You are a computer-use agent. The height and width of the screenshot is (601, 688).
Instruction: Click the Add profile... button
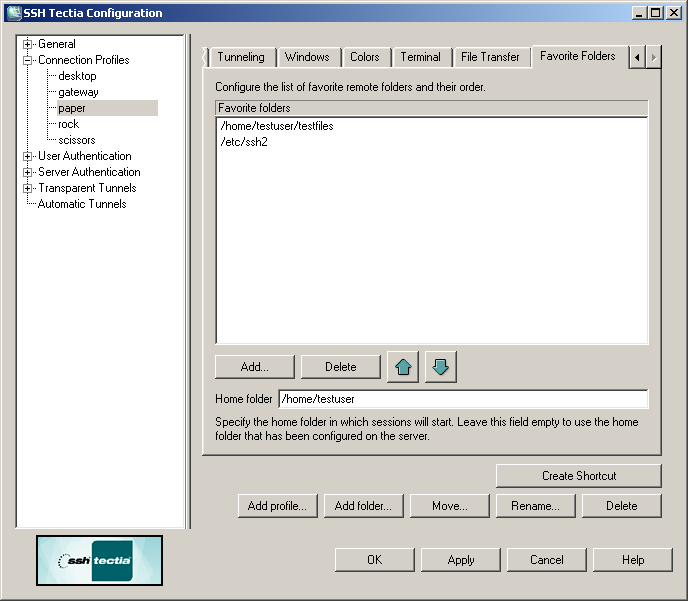coord(277,506)
